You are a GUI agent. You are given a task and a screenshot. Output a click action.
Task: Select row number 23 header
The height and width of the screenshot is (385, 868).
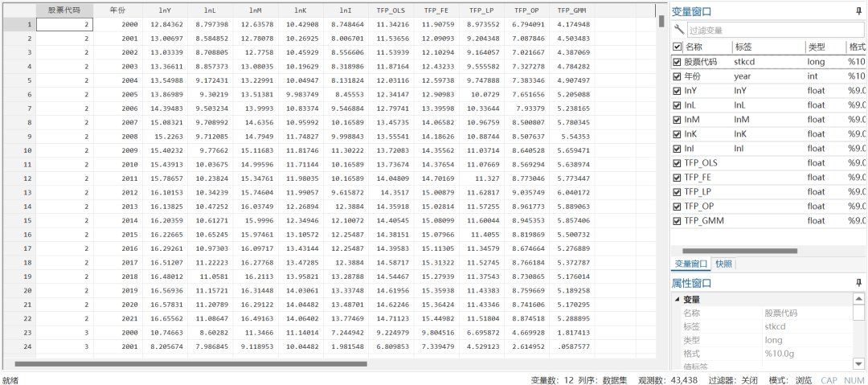[19, 332]
